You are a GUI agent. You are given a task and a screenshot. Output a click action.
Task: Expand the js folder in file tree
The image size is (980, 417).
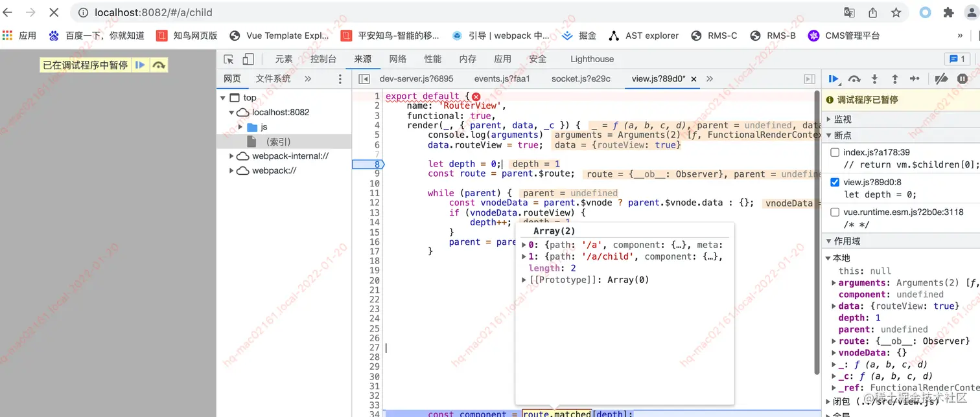click(240, 127)
